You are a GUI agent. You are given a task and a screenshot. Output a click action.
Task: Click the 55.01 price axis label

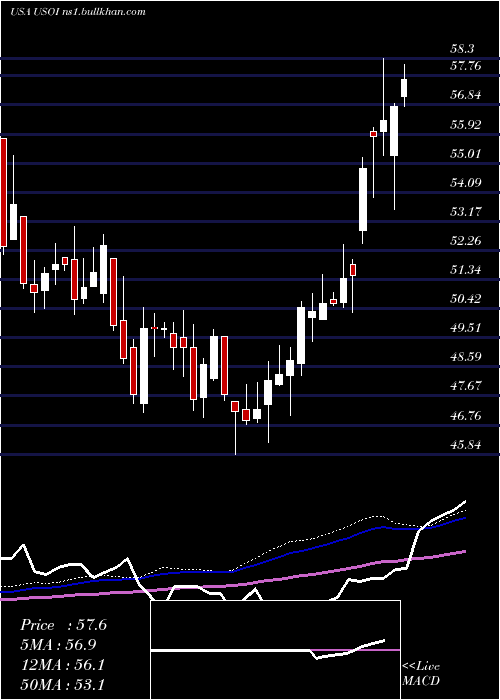click(x=467, y=154)
